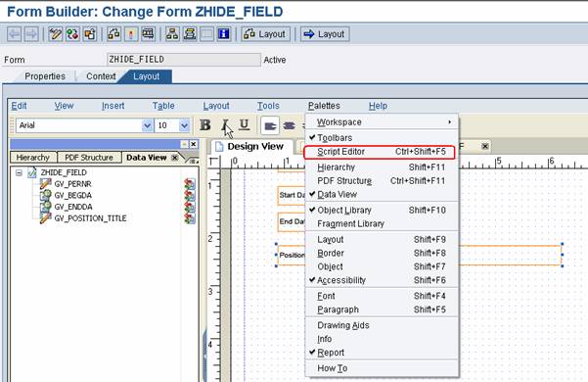This screenshot has height=382, width=588.
Task: Open the Insert menu
Action: (113, 106)
